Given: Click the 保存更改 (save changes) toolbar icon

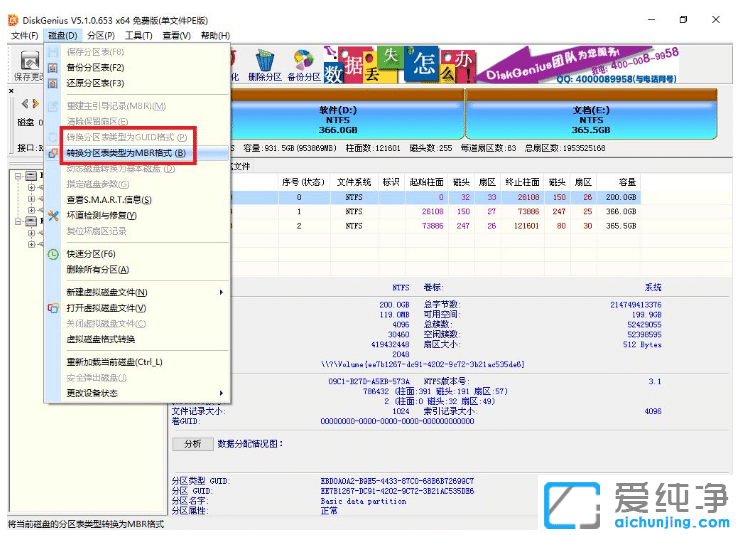Looking at the screenshot, I should tap(26, 68).
